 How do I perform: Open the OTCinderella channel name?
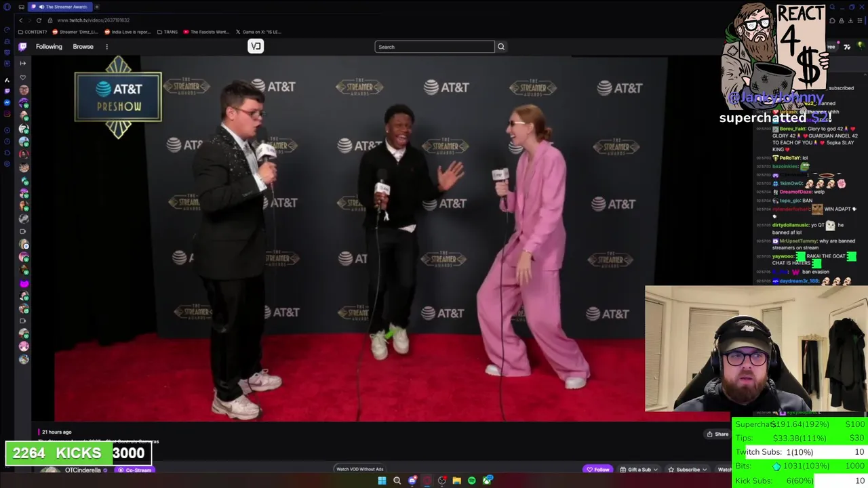83,470
